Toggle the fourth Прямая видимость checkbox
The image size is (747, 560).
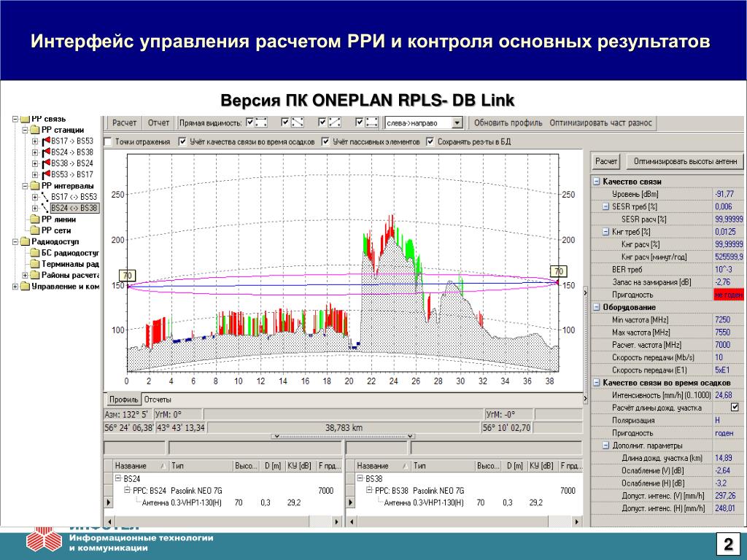point(360,122)
